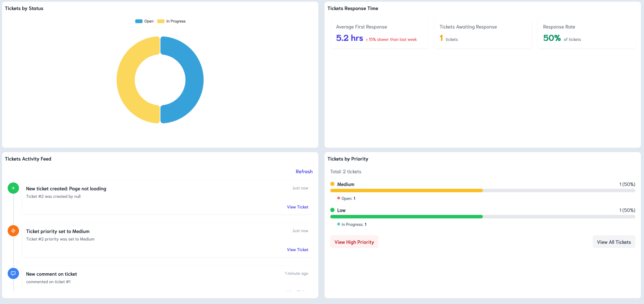The height and width of the screenshot is (304, 644).
Task: Refresh the Tickets Activity Feed
Action: pyautogui.click(x=304, y=172)
